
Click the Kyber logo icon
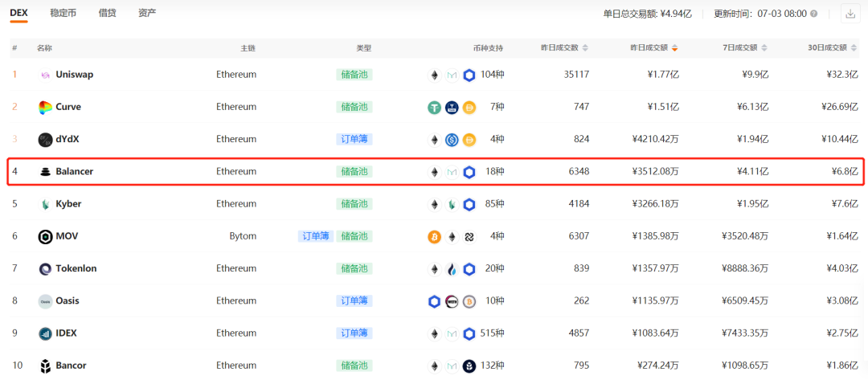[45, 204]
